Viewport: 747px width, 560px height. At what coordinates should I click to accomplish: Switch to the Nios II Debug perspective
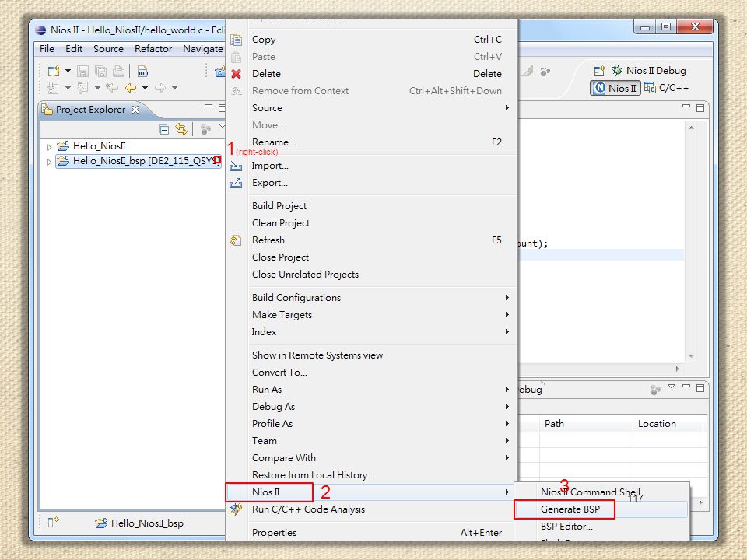649,71
